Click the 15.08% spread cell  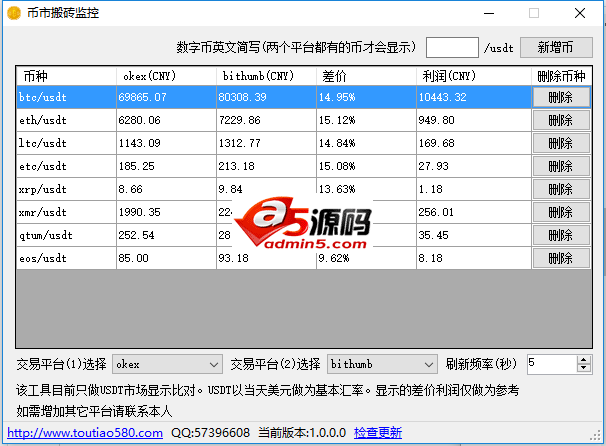point(366,166)
